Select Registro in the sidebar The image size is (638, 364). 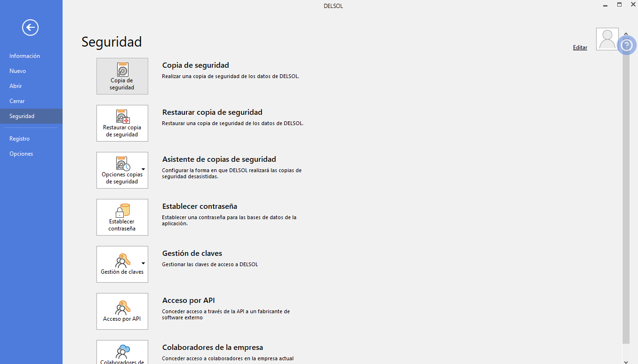point(31,139)
